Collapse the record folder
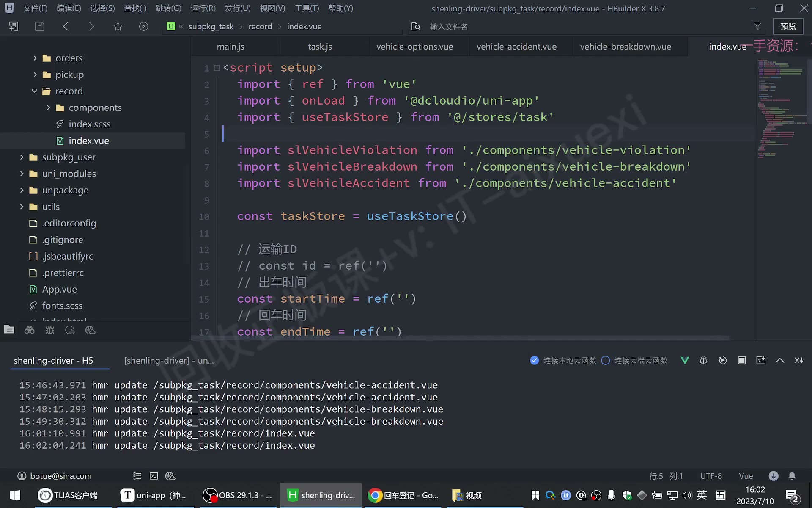The width and height of the screenshot is (812, 508). coord(35,91)
